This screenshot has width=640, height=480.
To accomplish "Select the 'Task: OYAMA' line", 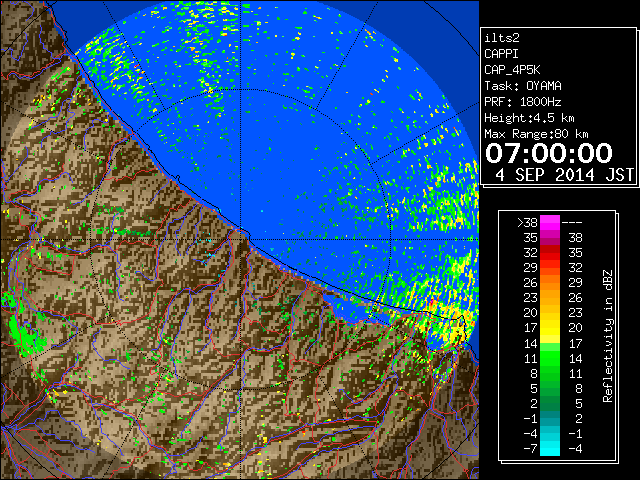I will tap(523, 86).
